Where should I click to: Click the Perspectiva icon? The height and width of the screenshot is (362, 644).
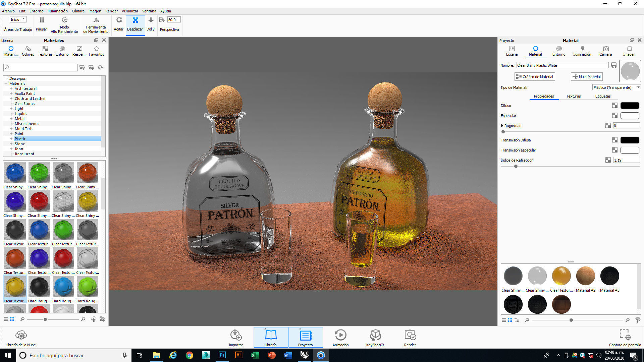[162, 20]
